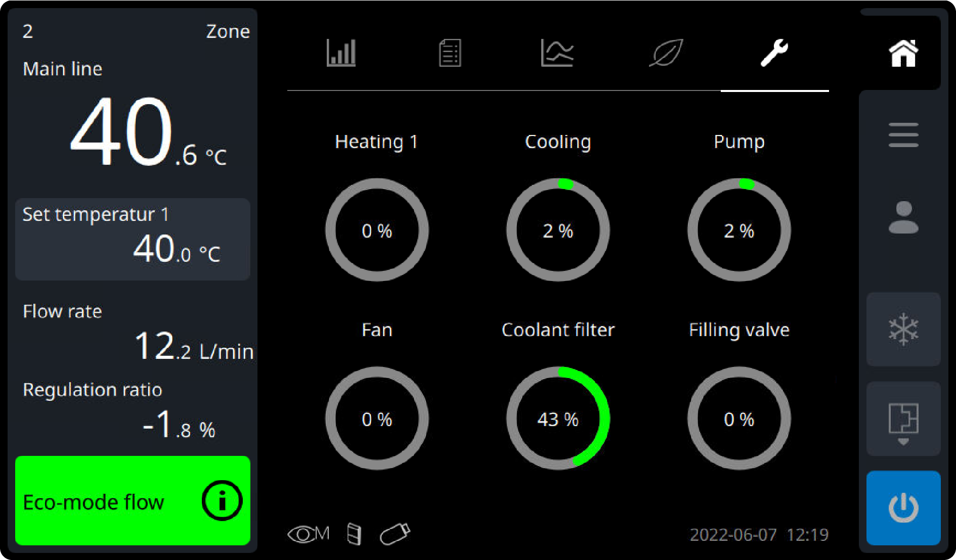
Task: Open the hamburger menu
Action: click(x=903, y=135)
